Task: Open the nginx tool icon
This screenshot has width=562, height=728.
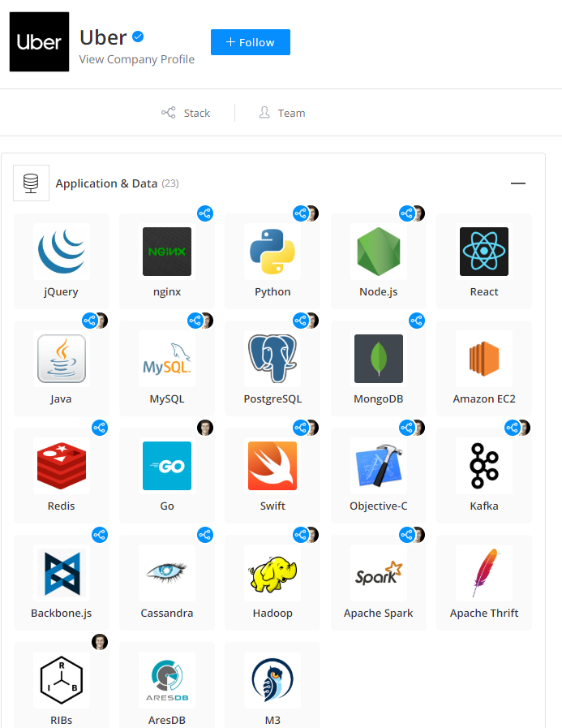Action: pyautogui.click(x=167, y=252)
